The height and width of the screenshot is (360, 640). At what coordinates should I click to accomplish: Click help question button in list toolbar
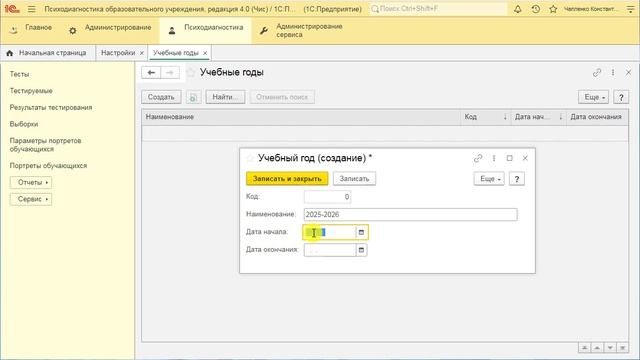click(621, 97)
